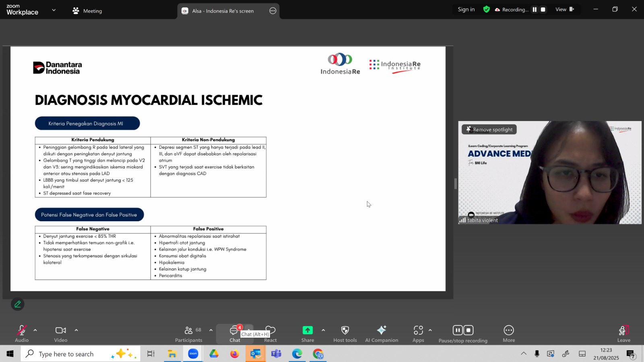Open the Chat panel

pos(234,331)
